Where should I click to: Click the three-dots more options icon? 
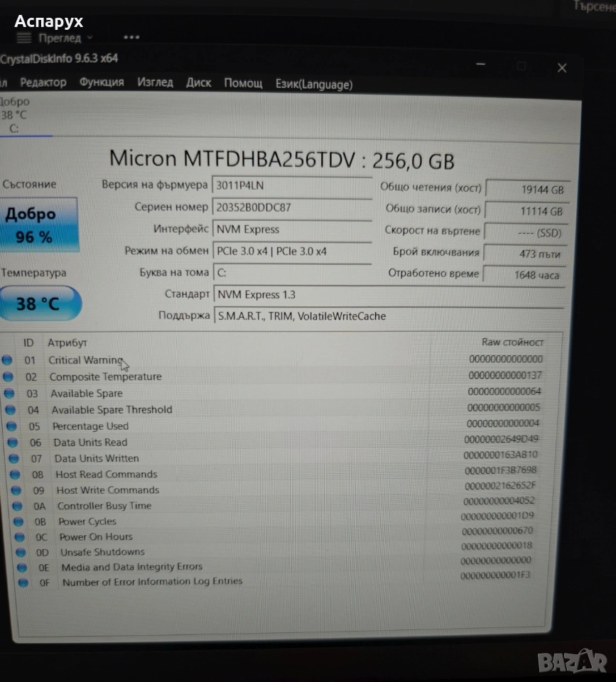[131, 37]
